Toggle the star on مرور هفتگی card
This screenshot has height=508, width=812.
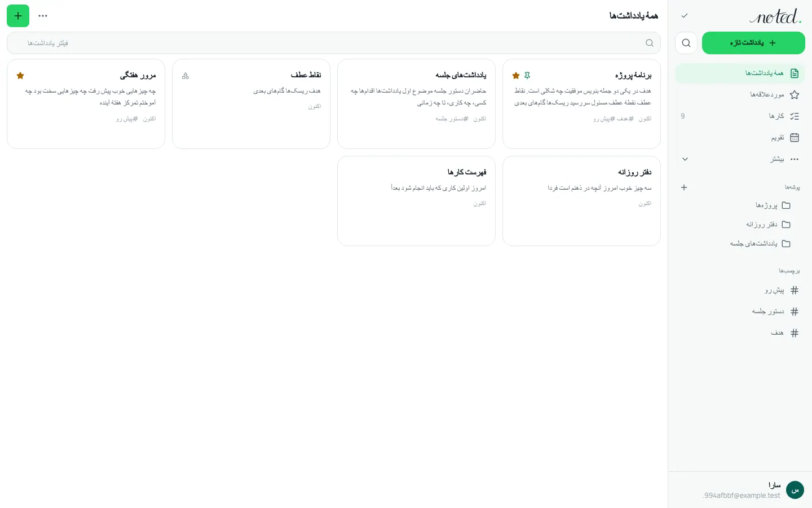pyautogui.click(x=20, y=75)
